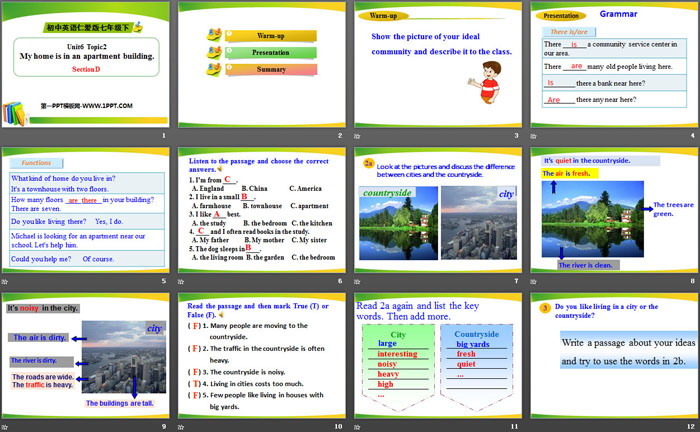Click the star icon below slide 9
The width and height of the screenshot is (700, 432).
click(x=8, y=428)
